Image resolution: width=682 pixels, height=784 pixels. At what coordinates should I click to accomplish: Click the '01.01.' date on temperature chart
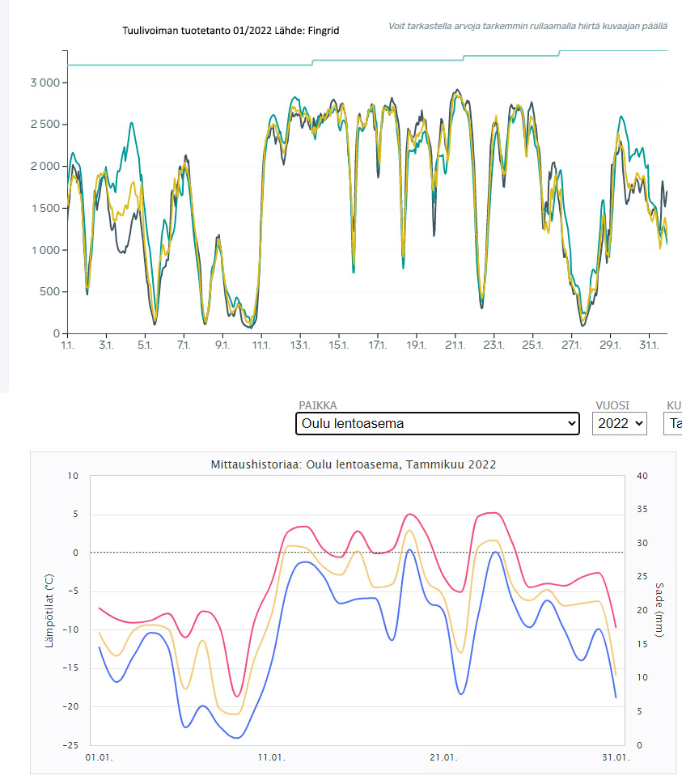pos(99,757)
